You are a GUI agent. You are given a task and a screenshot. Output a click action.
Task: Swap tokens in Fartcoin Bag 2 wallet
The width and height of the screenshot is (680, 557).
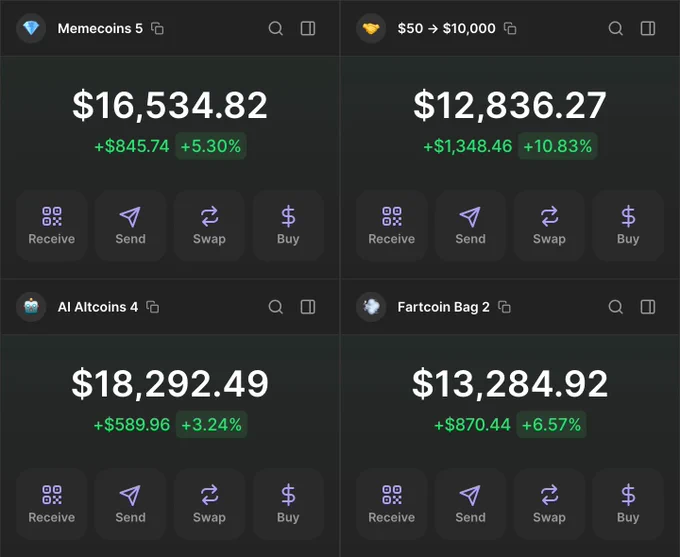549,504
